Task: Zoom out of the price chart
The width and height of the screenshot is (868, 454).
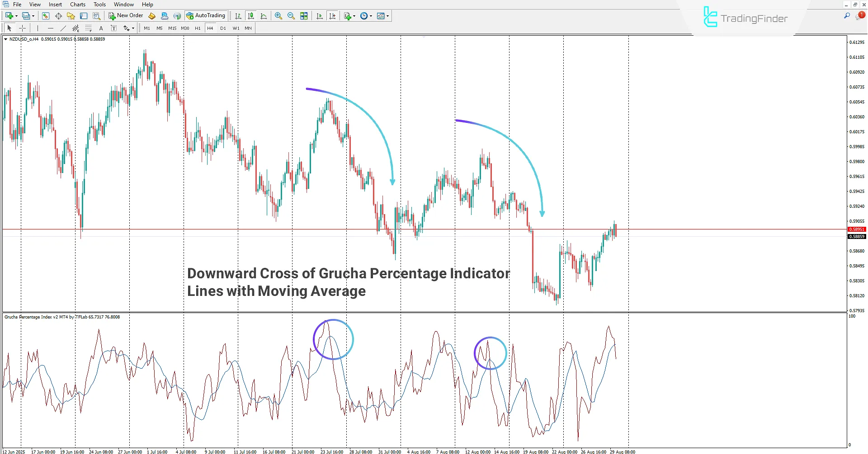Action: point(291,15)
